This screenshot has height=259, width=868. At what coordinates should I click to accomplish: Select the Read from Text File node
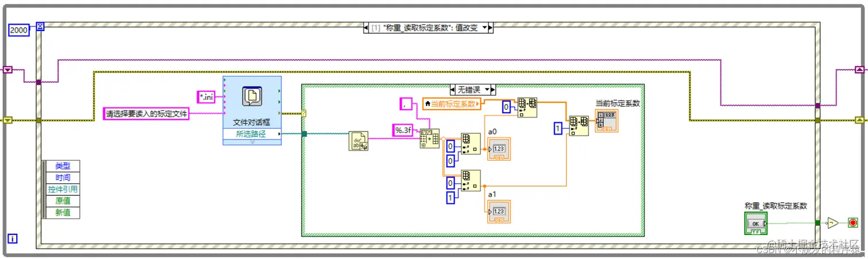coord(358,141)
